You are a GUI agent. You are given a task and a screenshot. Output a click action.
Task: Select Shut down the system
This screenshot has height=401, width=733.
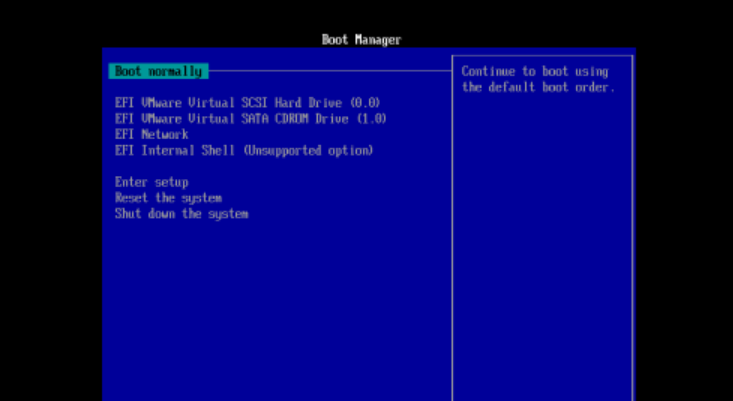(x=181, y=214)
